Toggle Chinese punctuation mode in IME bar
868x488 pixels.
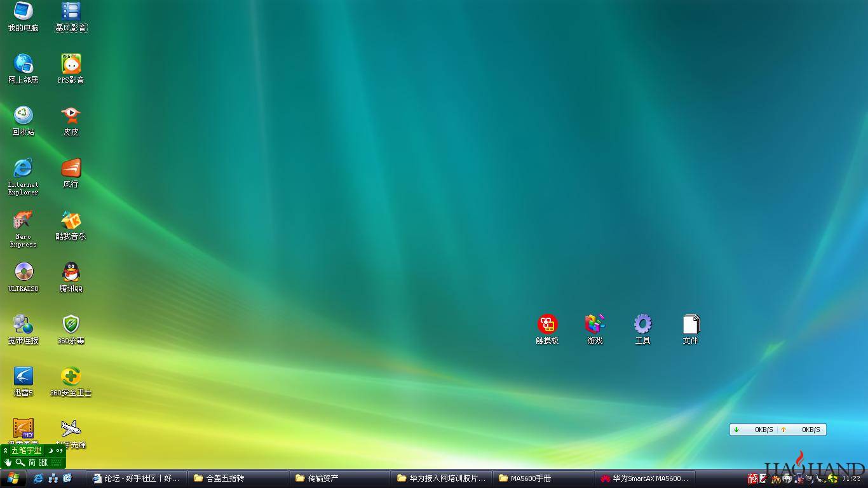tap(60, 451)
